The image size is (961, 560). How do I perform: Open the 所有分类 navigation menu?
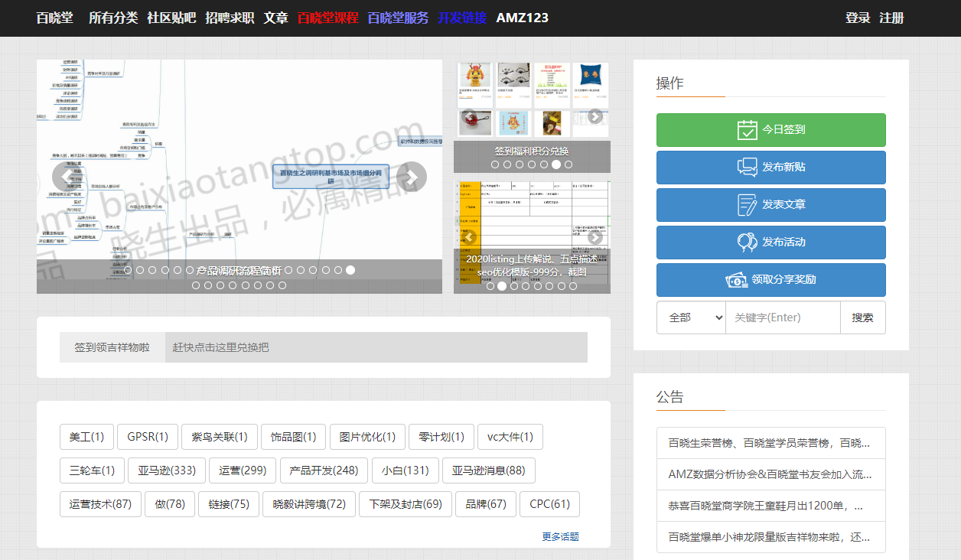(x=113, y=18)
